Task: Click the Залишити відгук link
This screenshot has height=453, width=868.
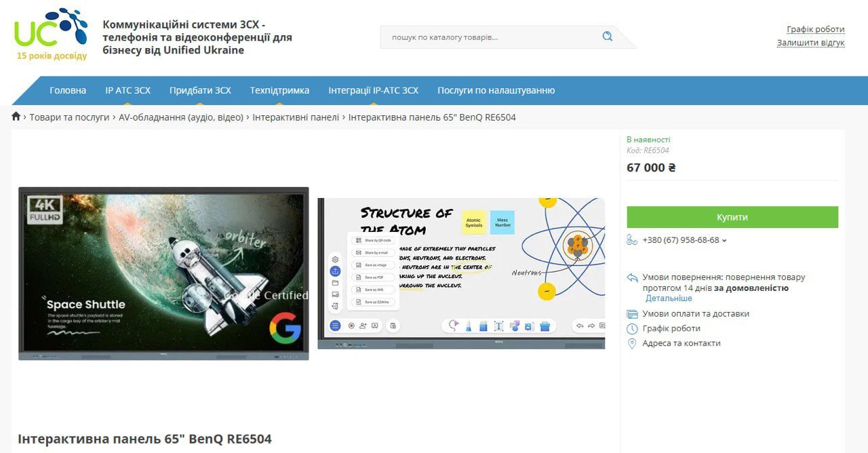Action: (811, 43)
